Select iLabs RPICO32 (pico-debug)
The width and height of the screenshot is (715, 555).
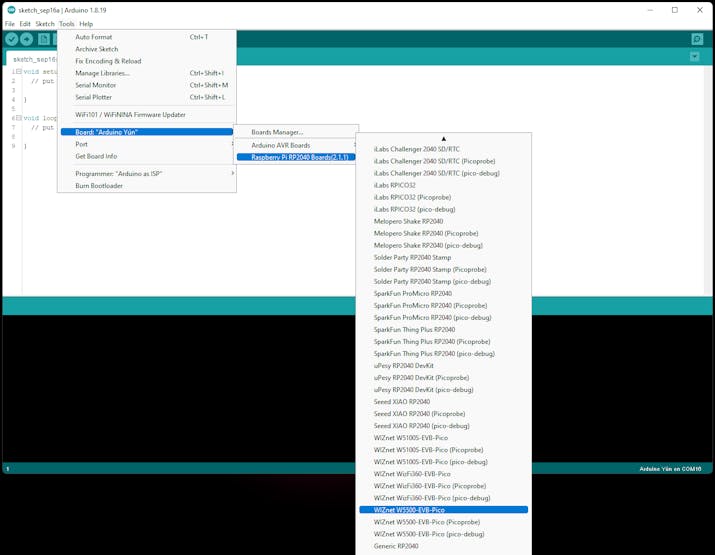443,209
